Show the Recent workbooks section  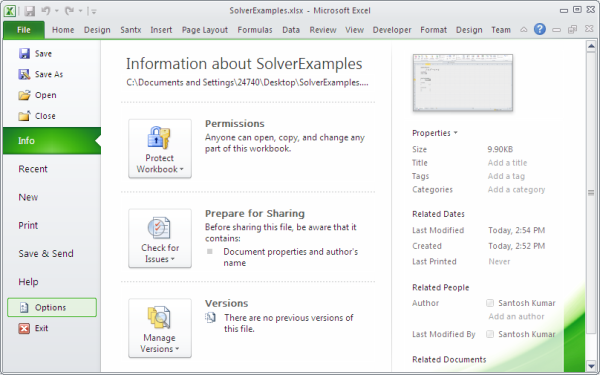(x=33, y=169)
